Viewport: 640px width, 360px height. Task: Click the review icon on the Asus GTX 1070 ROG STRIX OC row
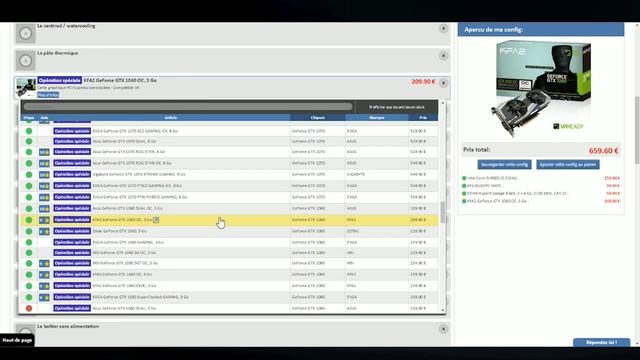click(44, 163)
